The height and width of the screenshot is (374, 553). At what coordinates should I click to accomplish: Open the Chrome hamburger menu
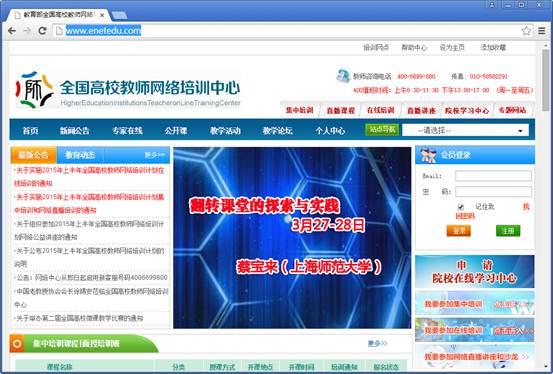(x=542, y=31)
